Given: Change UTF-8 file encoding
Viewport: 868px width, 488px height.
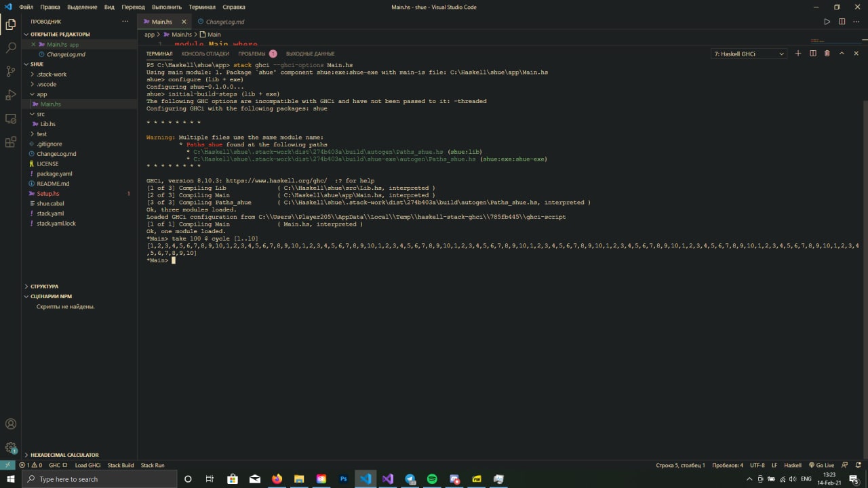Looking at the screenshot, I should click(x=757, y=465).
